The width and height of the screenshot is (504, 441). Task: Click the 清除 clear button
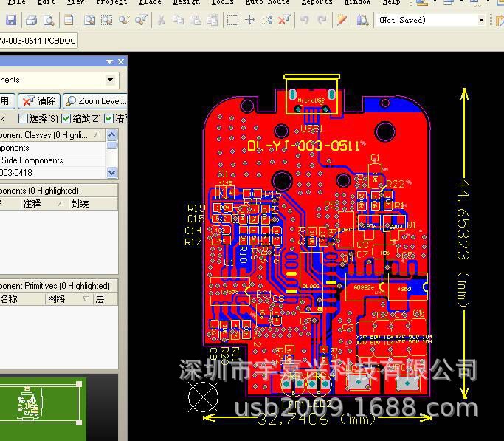39,101
